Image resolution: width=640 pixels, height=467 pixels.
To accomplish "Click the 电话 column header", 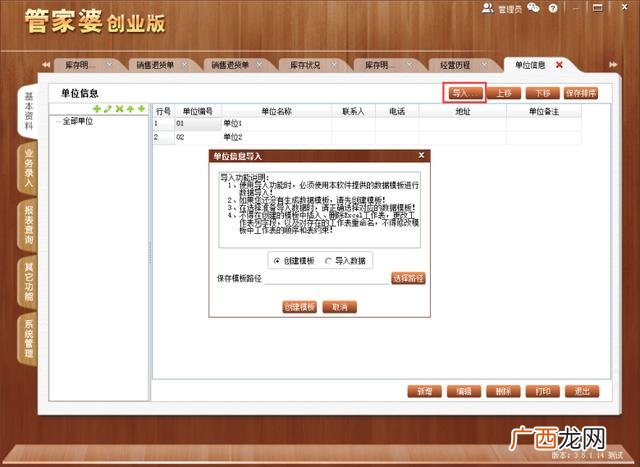I will (x=397, y=111).
